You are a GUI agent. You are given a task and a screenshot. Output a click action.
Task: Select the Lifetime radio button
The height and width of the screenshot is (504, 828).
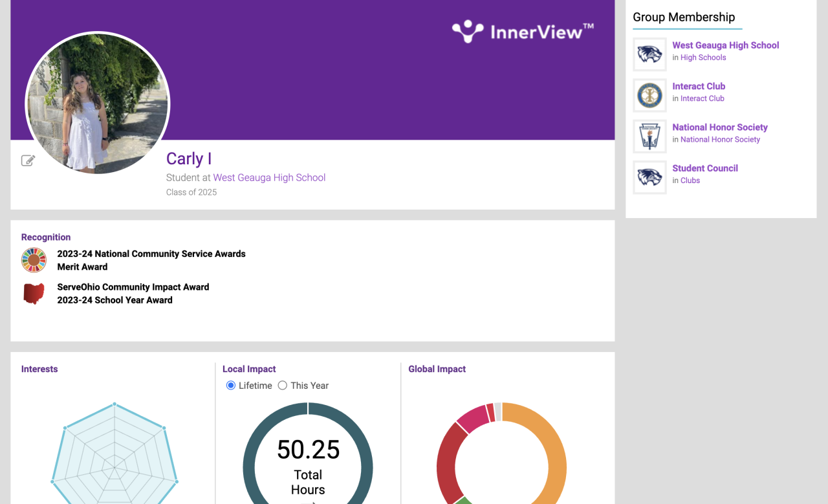pos(231,386)
